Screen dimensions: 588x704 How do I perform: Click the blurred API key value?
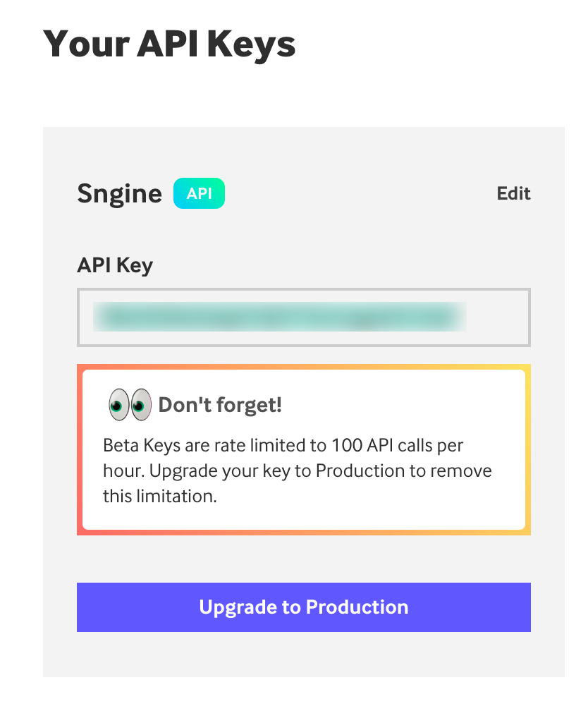[279, 317]
